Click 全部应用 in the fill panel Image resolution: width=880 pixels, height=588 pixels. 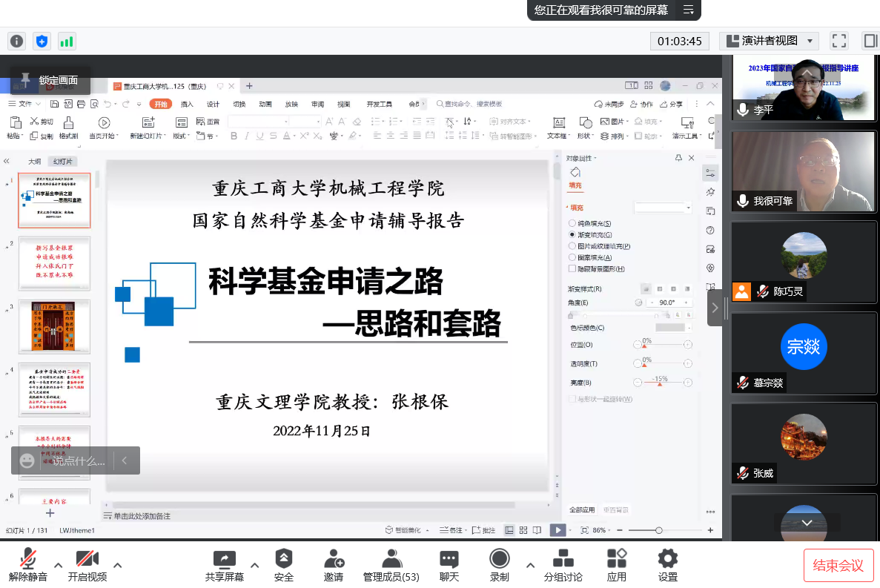point(582,510)
